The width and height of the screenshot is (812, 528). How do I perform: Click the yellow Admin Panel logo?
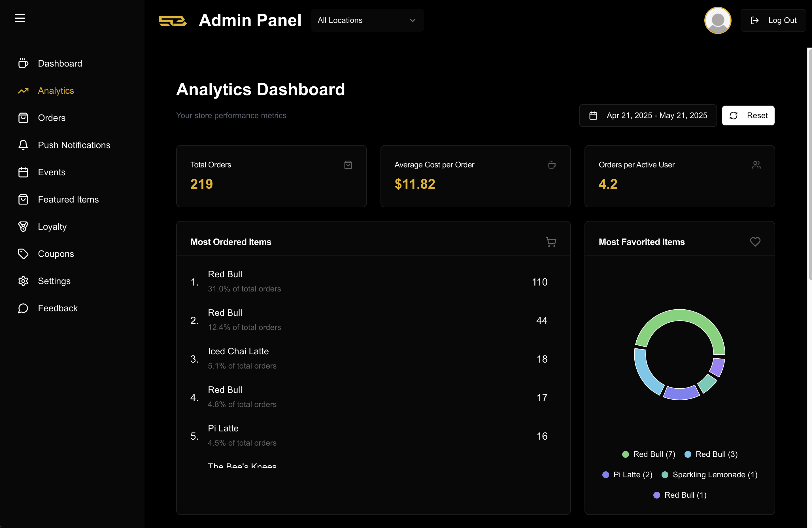[x=173, y=21]
